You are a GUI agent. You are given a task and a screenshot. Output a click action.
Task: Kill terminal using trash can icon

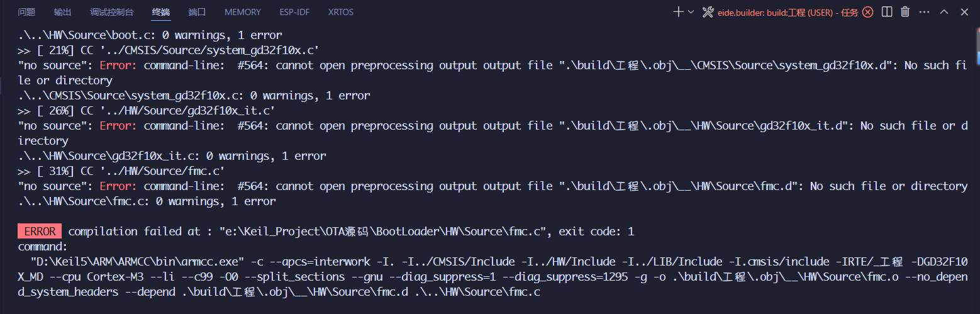click(x=905, y=12)
